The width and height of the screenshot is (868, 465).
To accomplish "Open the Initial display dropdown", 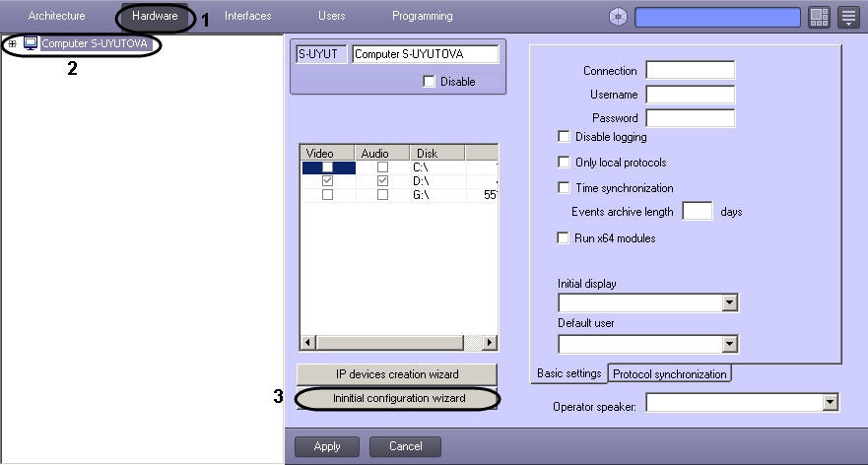I will click(x=729, y=303).
